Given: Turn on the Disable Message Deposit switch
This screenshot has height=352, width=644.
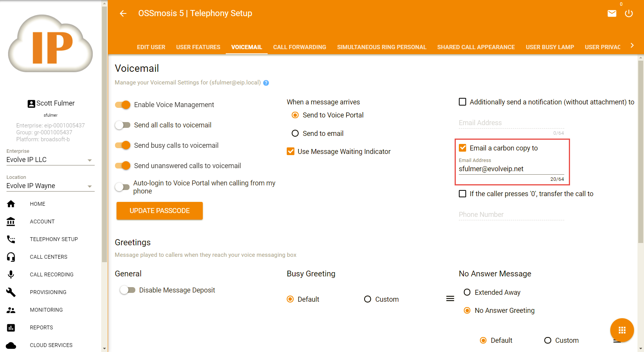Looking at the screenshot, I should [128, 290].
